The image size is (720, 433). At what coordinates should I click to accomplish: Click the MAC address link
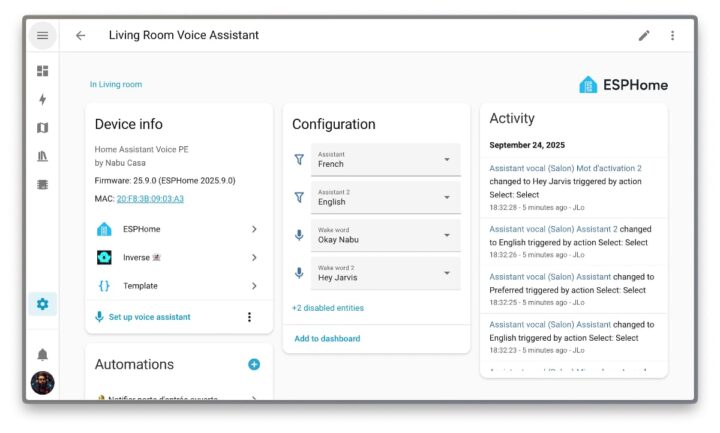[x=150, y=199]
